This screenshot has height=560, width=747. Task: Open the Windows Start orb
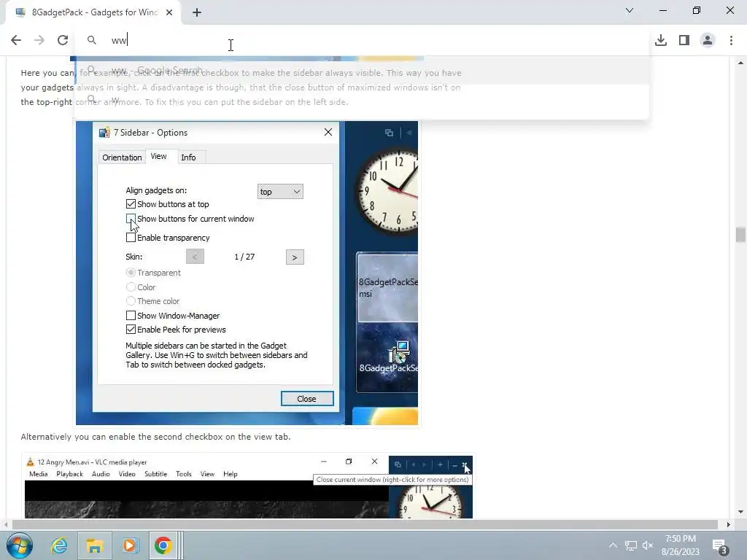(x=20, y=545)
